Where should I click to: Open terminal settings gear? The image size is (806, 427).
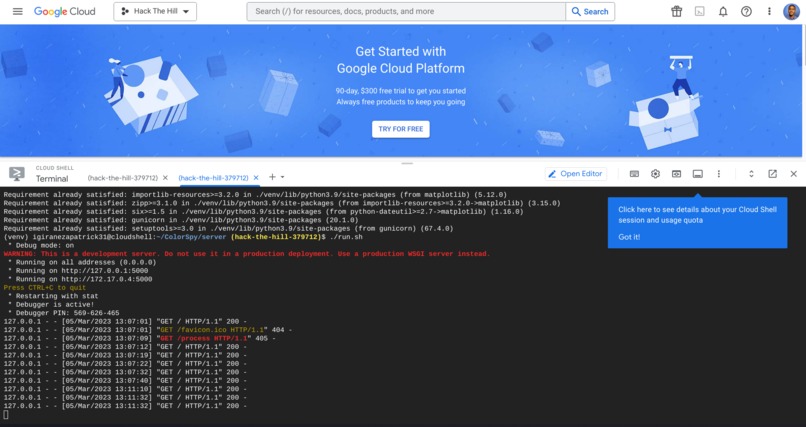tap(655, 174)
